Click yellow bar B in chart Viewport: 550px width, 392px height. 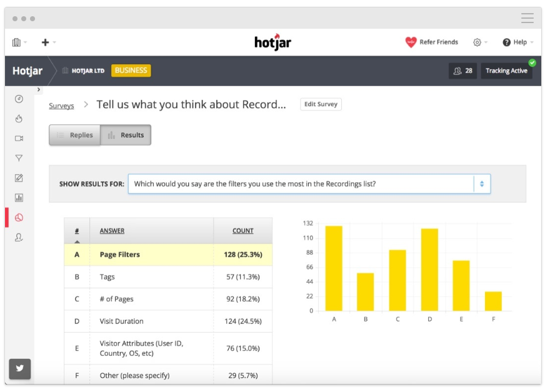click(x=365, y=292)
